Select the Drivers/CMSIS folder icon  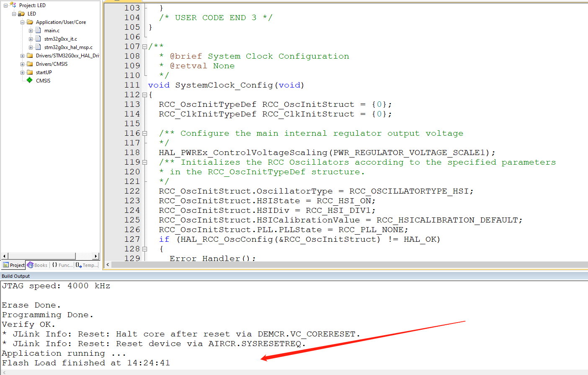(30, 64)
